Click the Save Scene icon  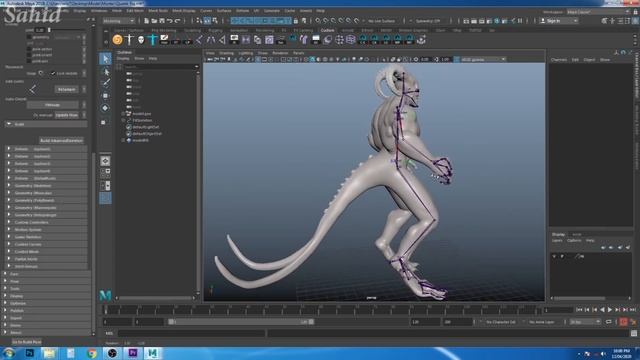click(162, 20)
